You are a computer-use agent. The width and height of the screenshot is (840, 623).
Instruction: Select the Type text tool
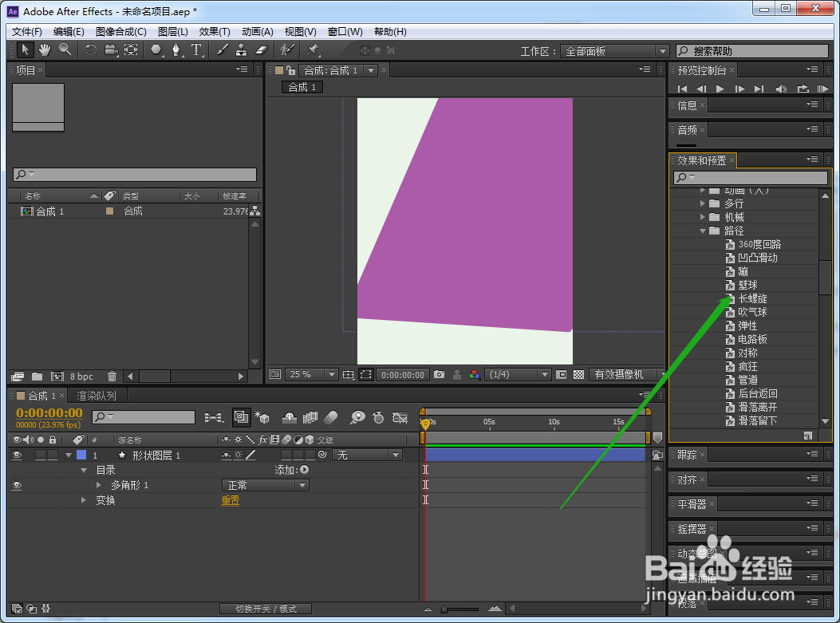(196, 50)
